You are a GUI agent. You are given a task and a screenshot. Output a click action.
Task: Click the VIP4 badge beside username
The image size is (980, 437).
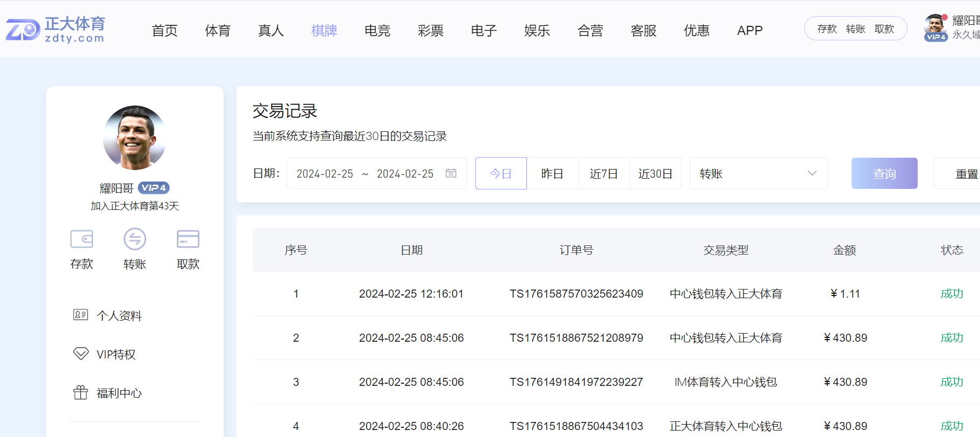tap(154, 188)
